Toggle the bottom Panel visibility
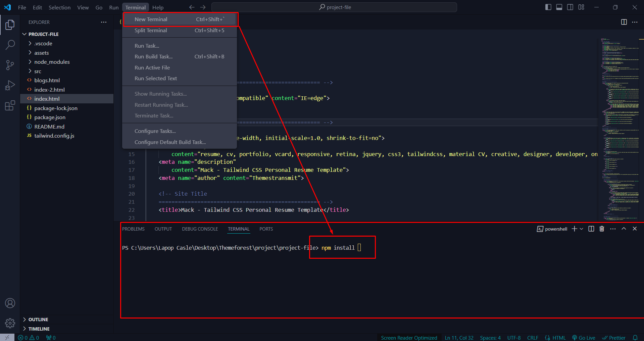The height and width of the screenshot is (341, 644). pyautogui.click(x=559, y=7)
